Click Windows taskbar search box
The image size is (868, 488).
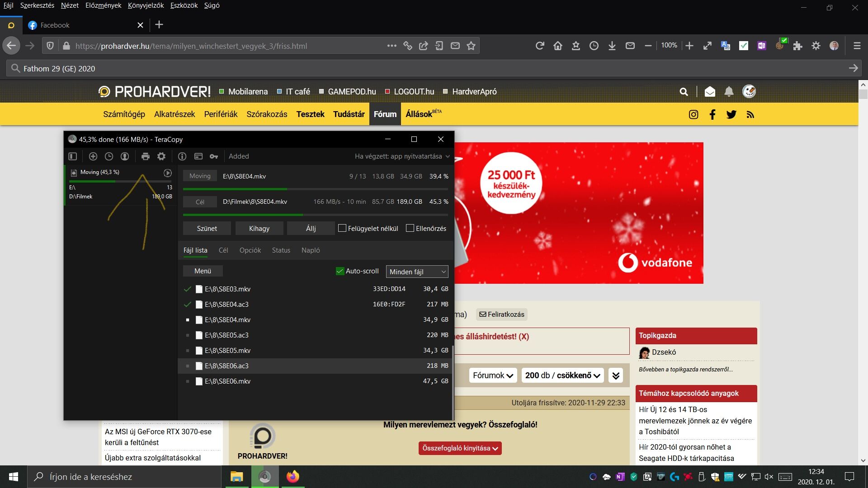point(124,477)
